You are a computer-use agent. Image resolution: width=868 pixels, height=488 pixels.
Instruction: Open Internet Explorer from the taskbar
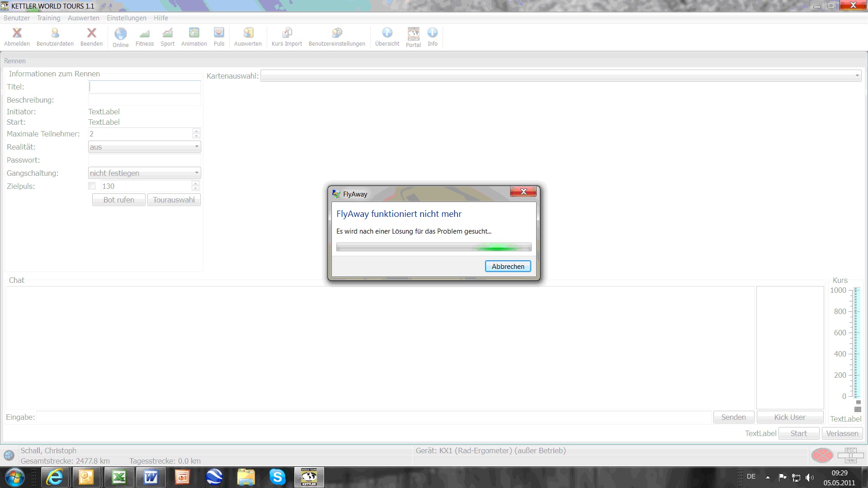point(55,477)
